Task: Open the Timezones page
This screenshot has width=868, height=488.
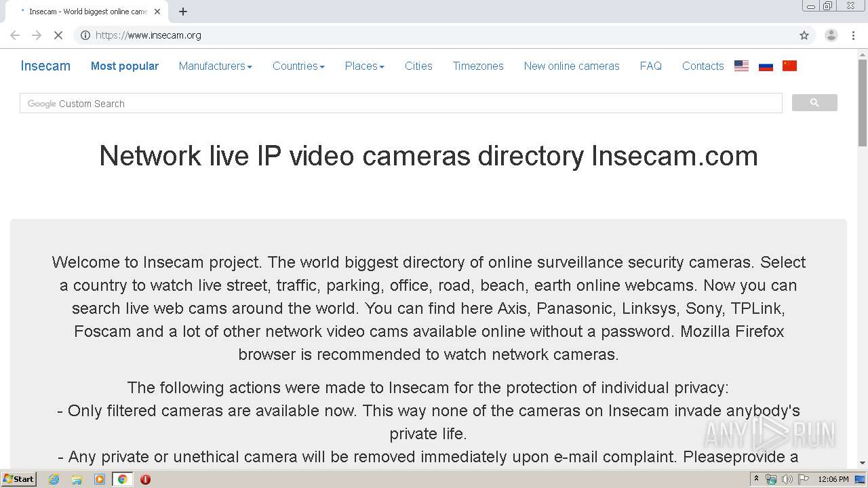Action: [x=478, y=66]
